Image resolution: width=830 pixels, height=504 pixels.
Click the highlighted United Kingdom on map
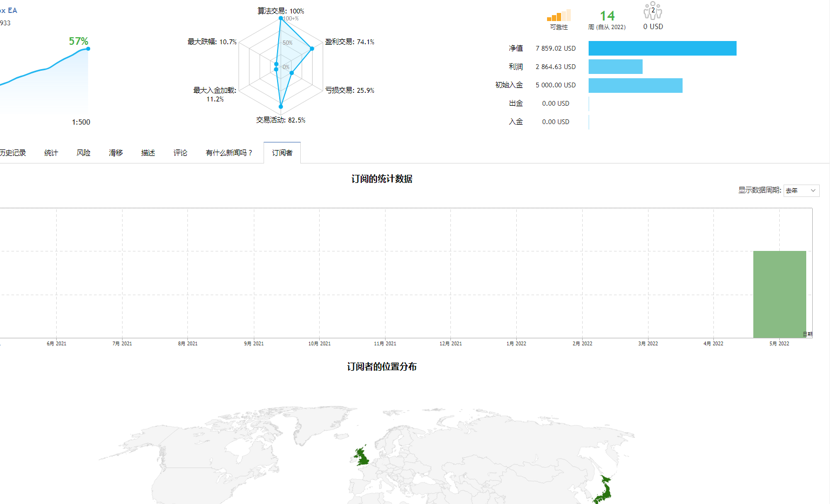[363, 457]
